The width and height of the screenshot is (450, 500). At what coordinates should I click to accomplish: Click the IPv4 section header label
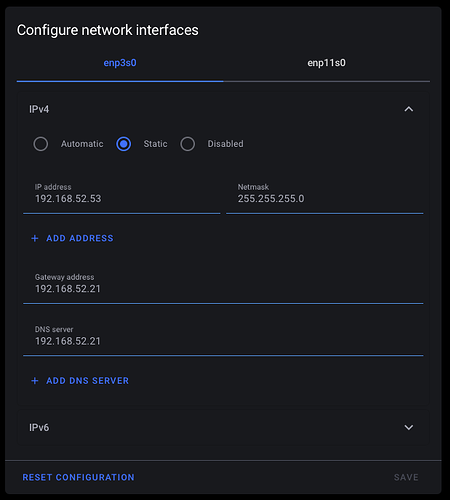pyautogui.click(x=39, y=109)
